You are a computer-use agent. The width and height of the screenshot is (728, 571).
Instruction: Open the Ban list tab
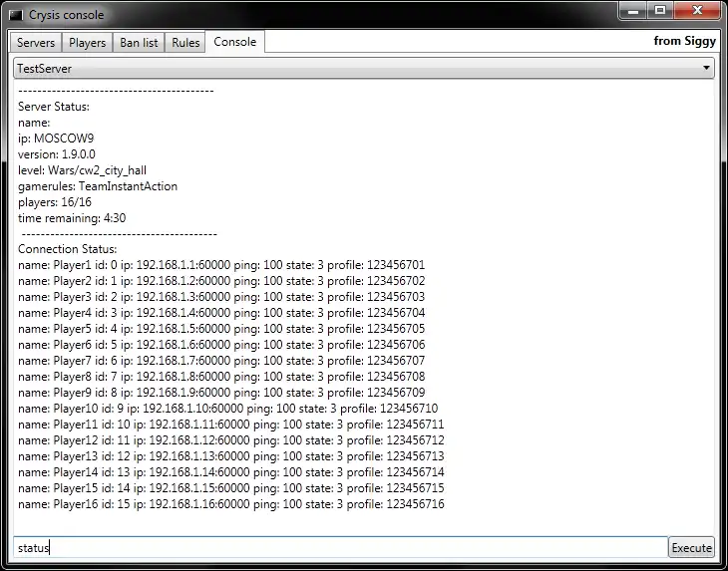pyautogui.click(x=139, y=43)
